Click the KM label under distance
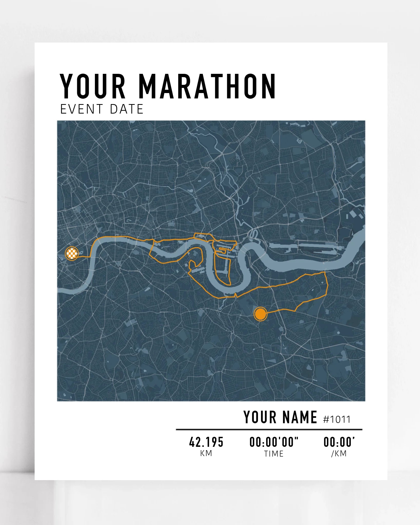The width and height of the screenshot is (420, 525). click(x=206, y=453)
